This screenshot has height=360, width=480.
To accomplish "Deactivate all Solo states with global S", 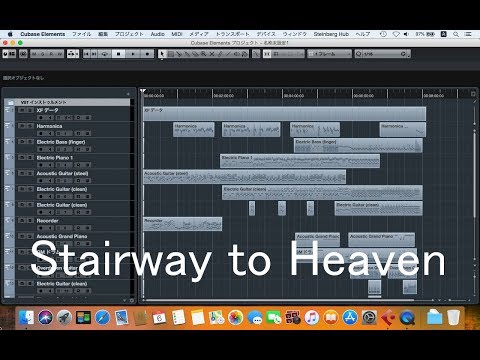I will coord(43,54).
